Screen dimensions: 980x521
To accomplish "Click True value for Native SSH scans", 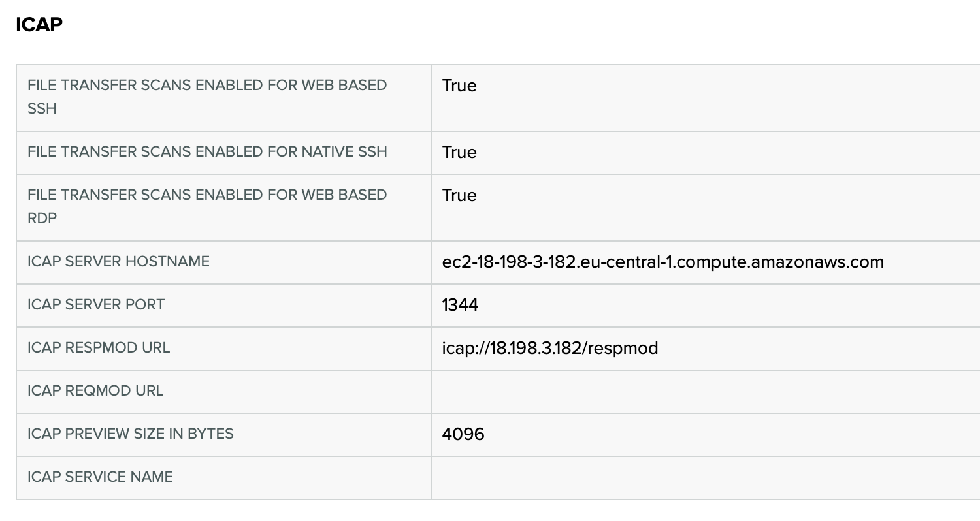I will [459, 152].
